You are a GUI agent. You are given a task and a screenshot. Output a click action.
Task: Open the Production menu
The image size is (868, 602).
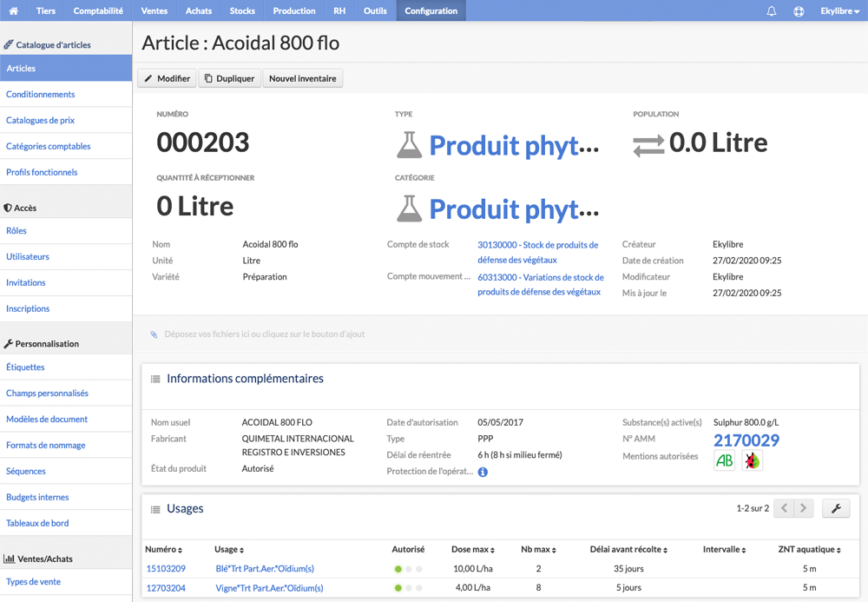click(294, 10)
